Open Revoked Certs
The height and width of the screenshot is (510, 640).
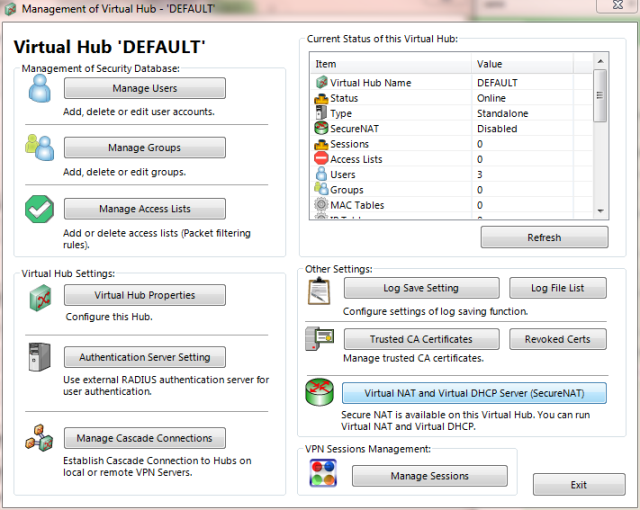click(x=558, y=339)
